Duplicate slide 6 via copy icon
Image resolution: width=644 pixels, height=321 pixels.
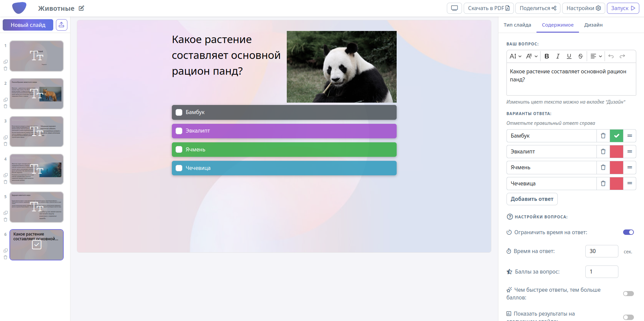[5, 251]
